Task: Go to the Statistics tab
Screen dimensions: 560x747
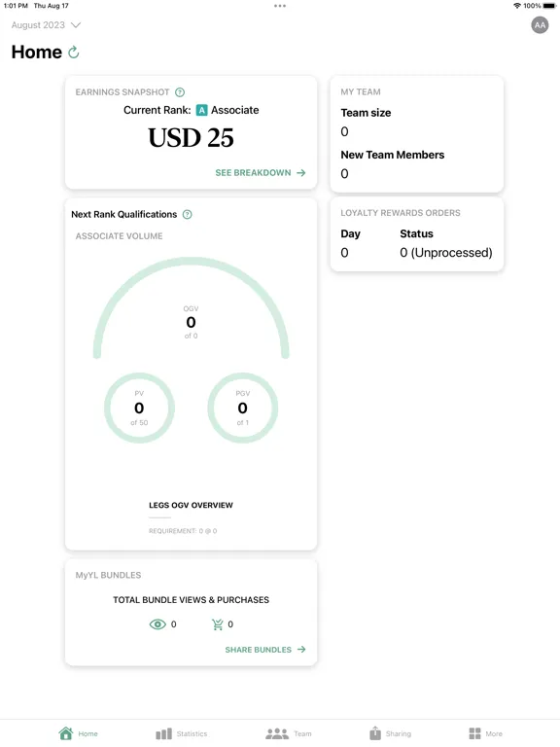Action: click(182, 733)
